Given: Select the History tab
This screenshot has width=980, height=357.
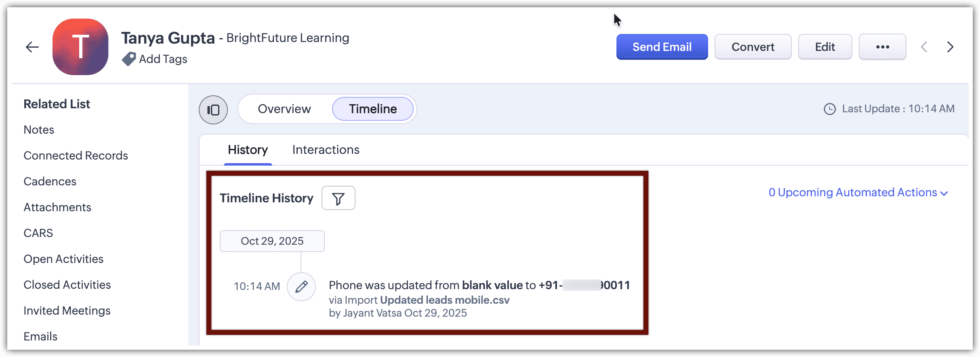Looking at the screenshot, I should tap(248, 150).
